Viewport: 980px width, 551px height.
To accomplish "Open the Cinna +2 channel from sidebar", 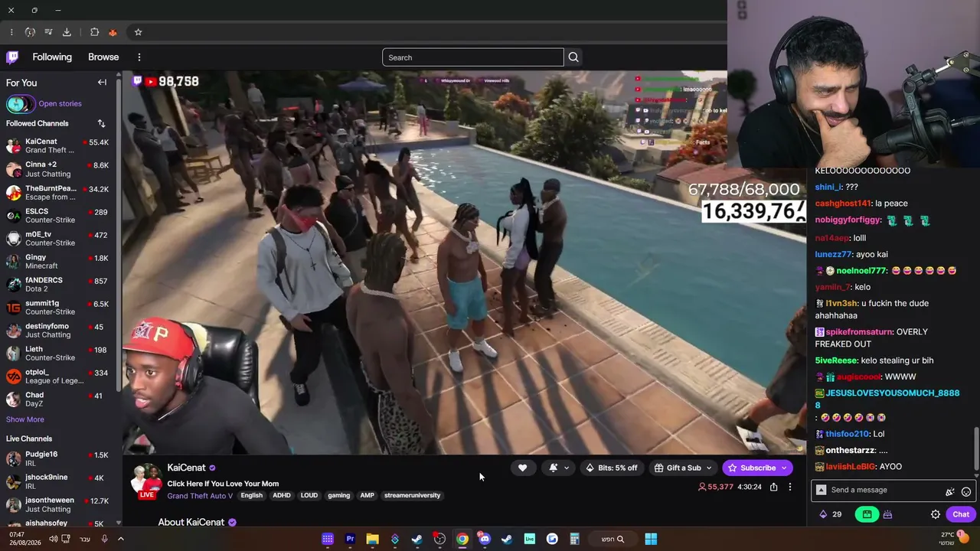I will [60, 169].
